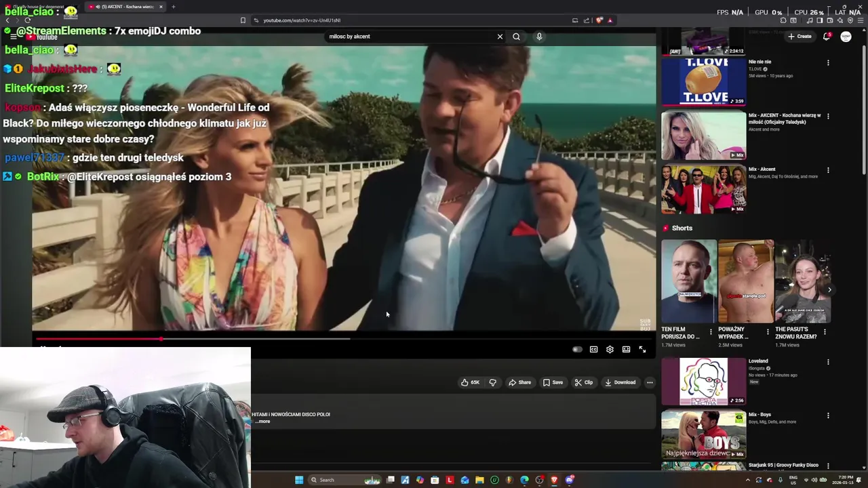This screenshot has width=868, height=488.
Task: Open options for TEN FILM PORUSZA DO short
Action: tap(711, 332)
